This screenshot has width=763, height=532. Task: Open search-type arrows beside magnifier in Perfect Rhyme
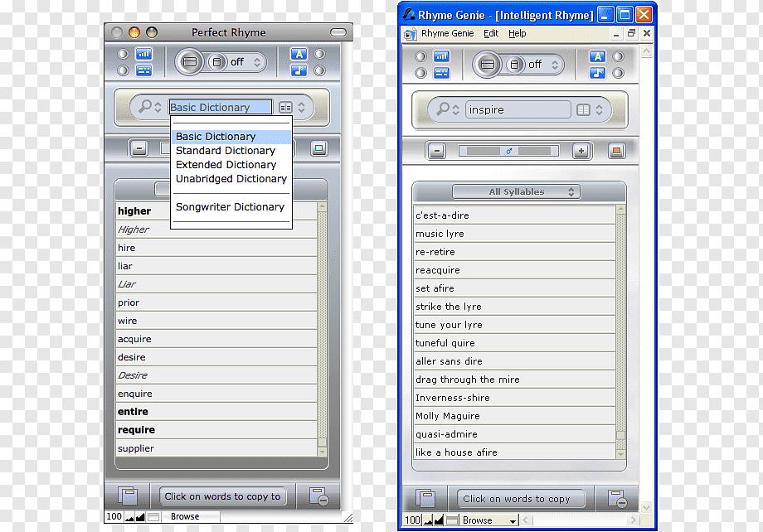[158, 107]
